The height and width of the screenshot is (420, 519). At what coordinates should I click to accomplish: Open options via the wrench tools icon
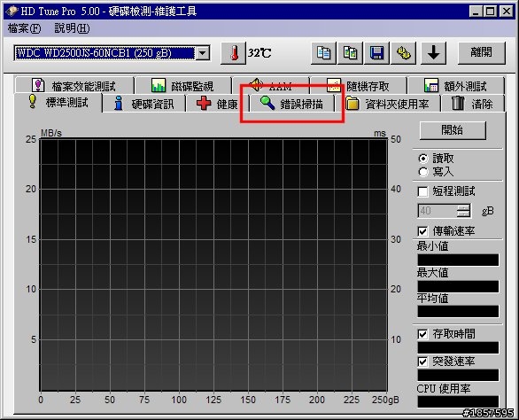[404, 53]
